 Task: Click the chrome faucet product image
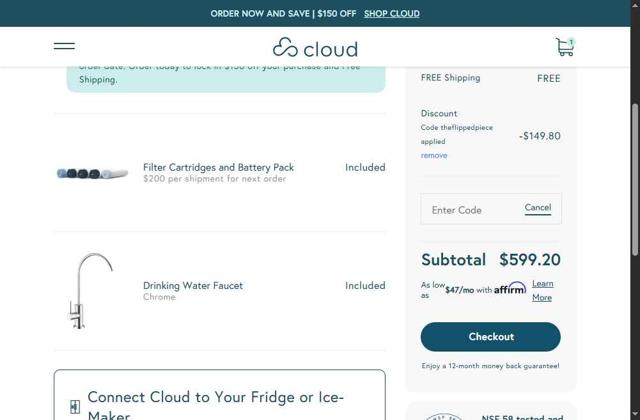(x=90, y=291)
